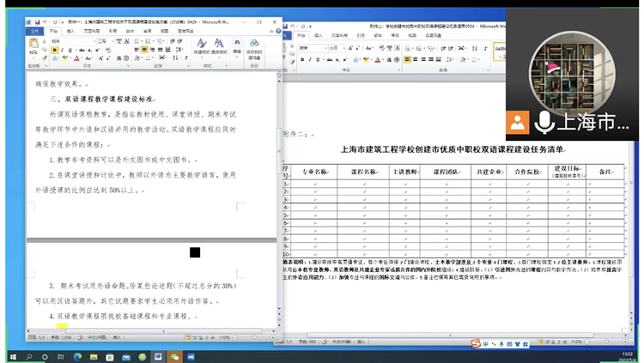The width and height of the screenshot is (644, 363).
Task: Click the Save icon in 实施方案 title bar
Action: pos(37,21)
